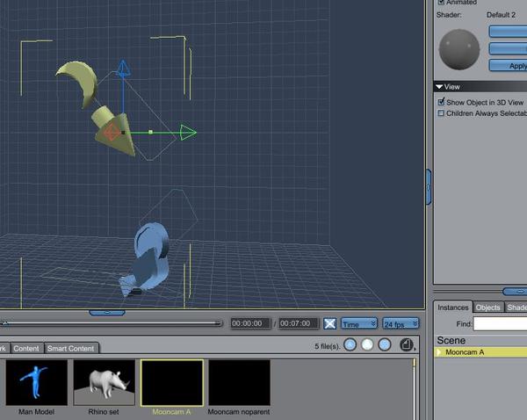
Task: Enable Children Always Selectable checkbox
Action: tap(441, 113)
